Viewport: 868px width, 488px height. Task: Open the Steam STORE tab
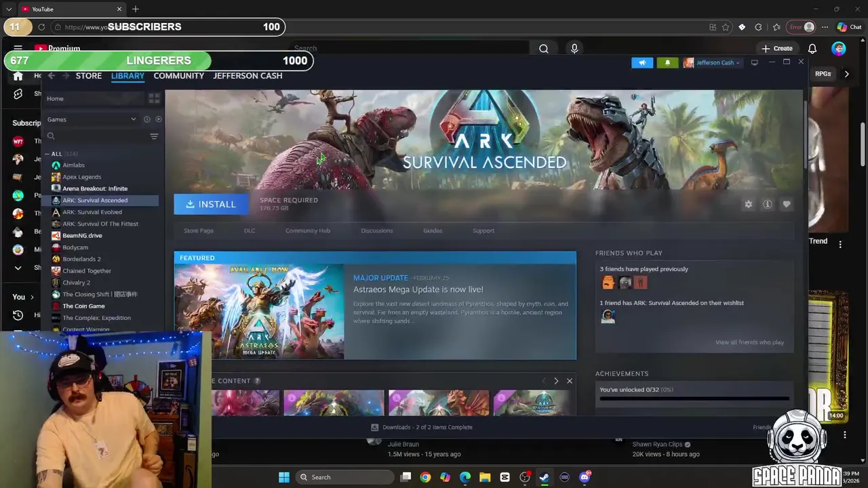(89, 75)
